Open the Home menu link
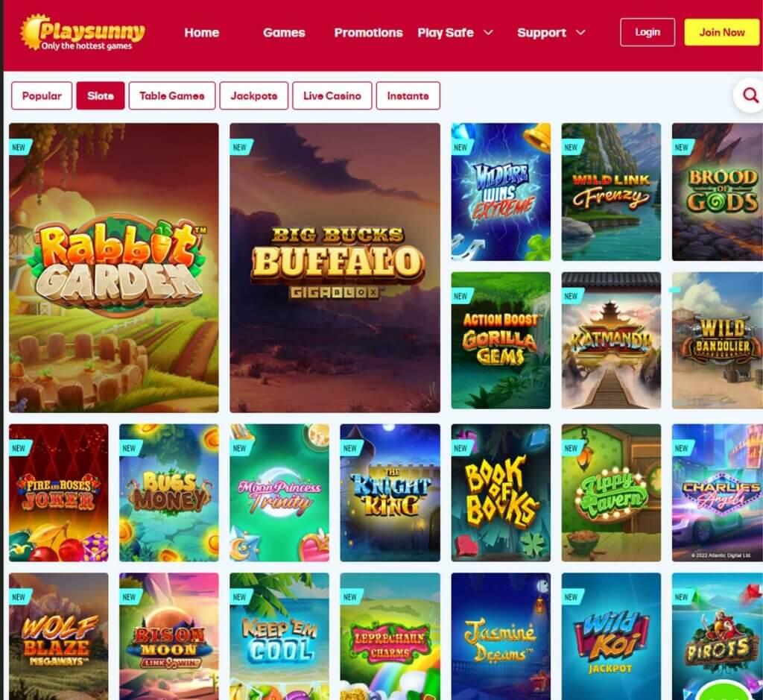 tap(201, 33)
